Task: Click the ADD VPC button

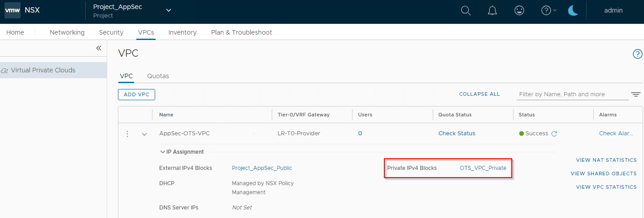Action: pos(136,94)
